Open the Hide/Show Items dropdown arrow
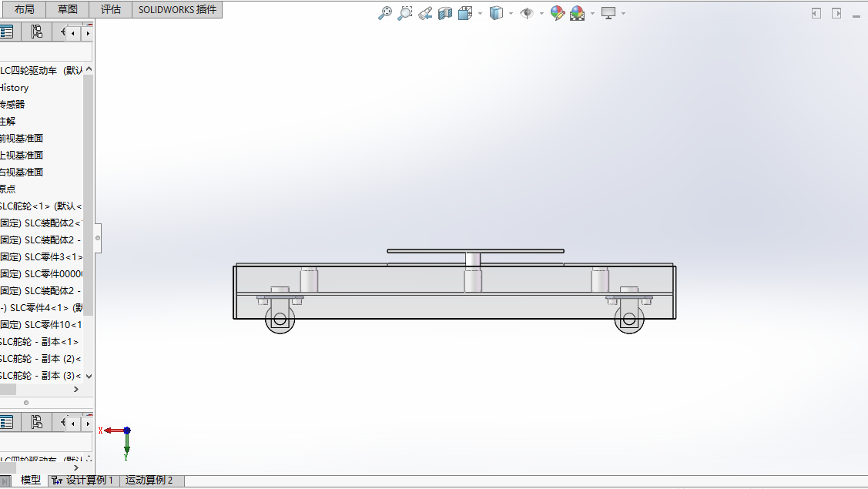 [541, 13]
